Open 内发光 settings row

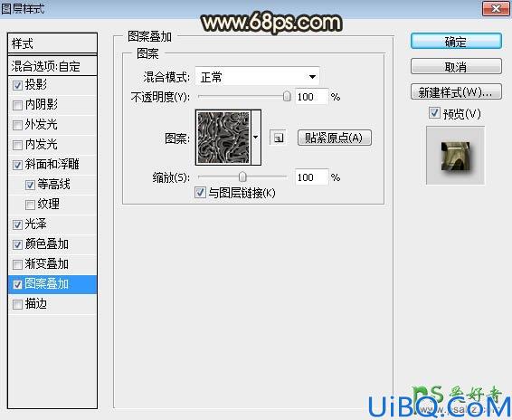[x=52, y=145]
